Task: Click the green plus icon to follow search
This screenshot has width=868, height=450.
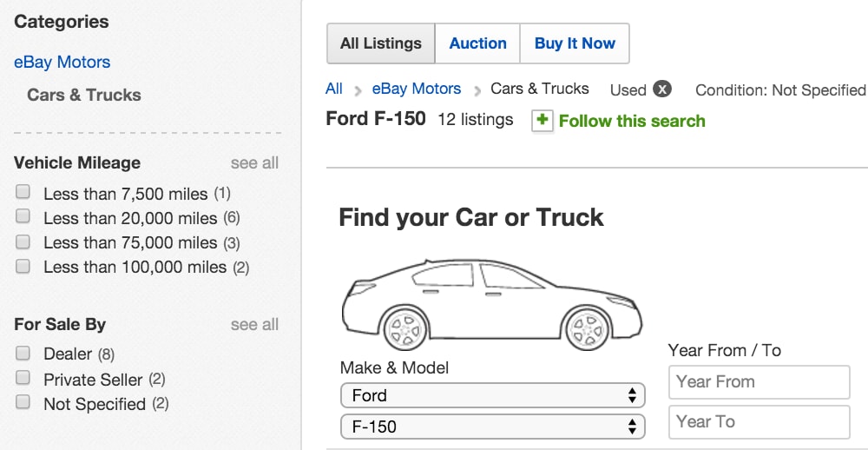Action: [542, 120]
